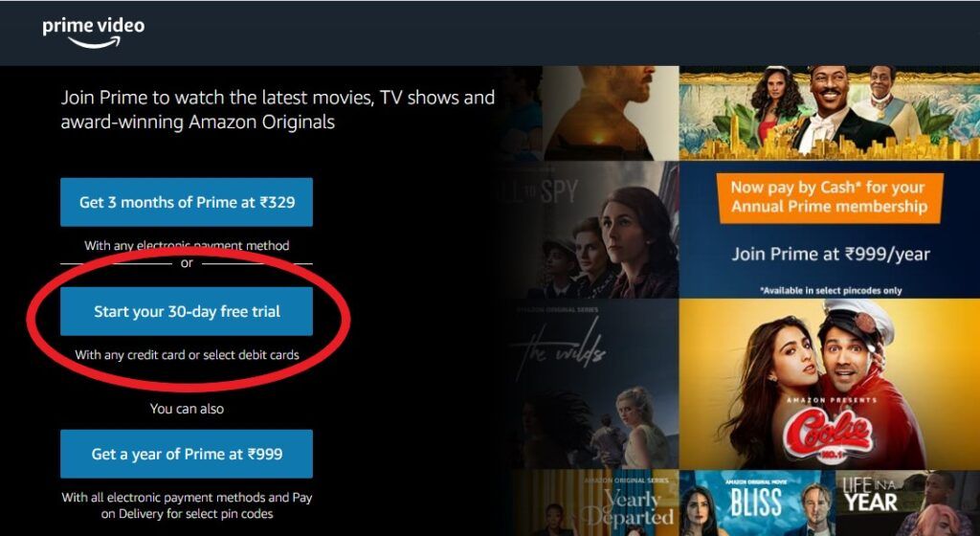This screenshot has height=536, width=980.
Task: Click the sunset silhouette movie thumbnail
Action: point(611,112)
